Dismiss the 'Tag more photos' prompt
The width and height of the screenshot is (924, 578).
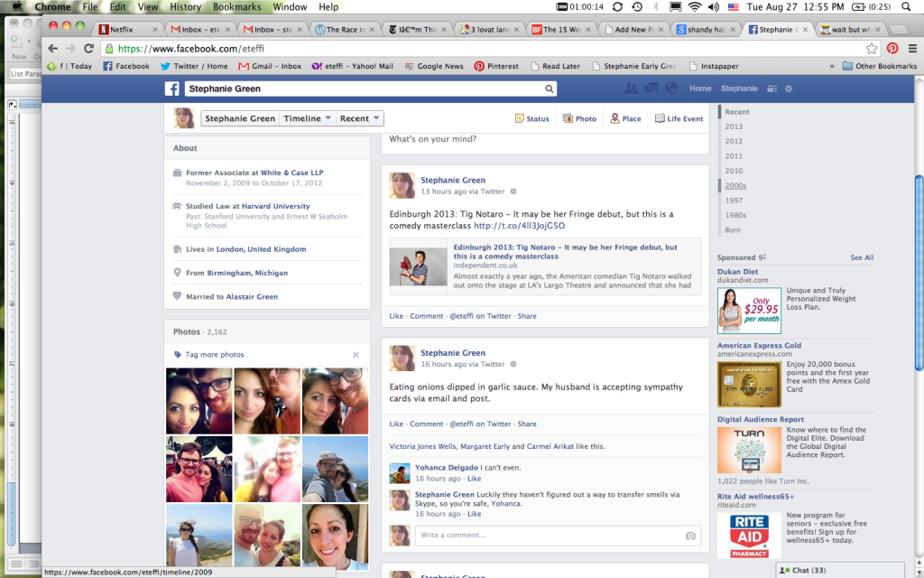[356, 355]
